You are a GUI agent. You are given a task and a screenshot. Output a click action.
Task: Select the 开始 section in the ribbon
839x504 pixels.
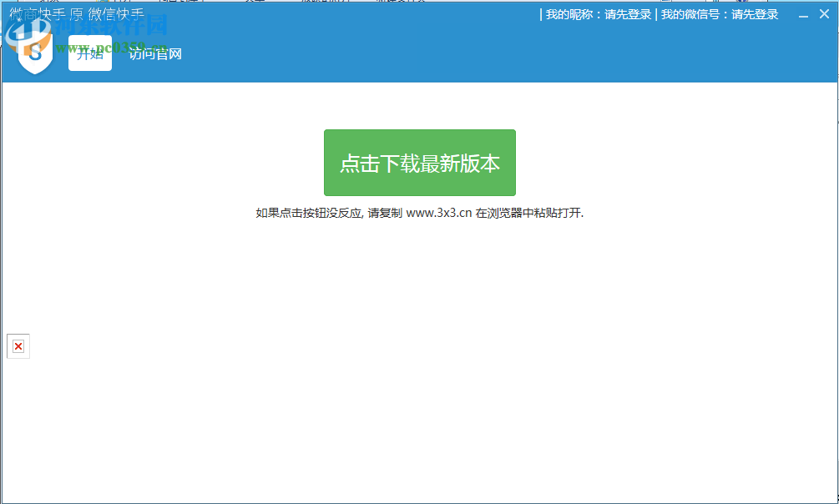point(89,53)
